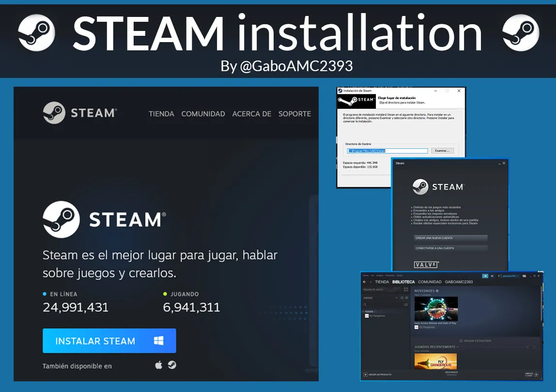
Task: Click the question mark help icon
Action: tap(498, 276)
